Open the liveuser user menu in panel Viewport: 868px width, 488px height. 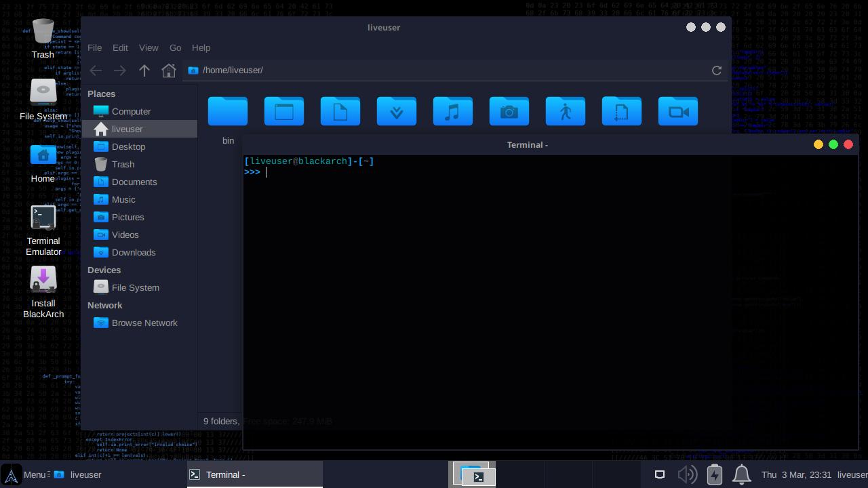[852, 474]
